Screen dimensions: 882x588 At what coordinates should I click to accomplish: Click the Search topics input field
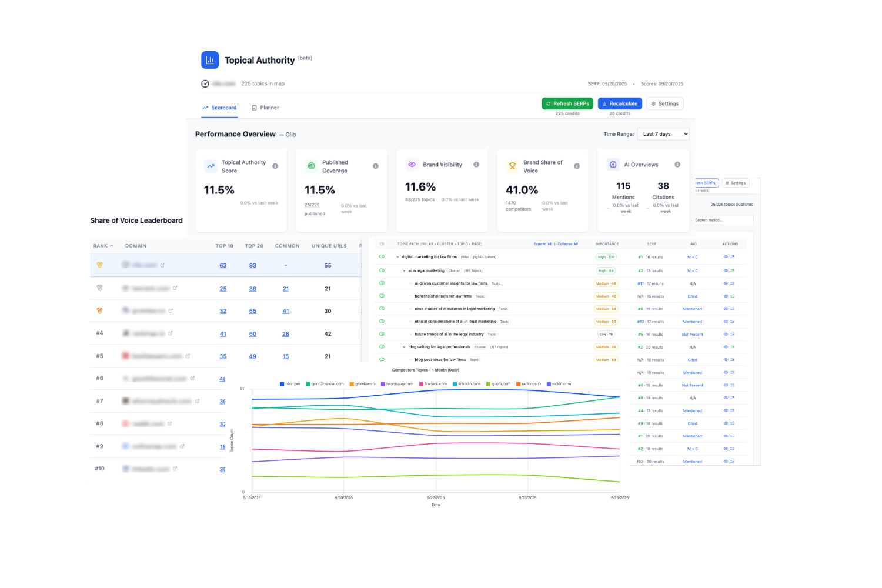pos(723,220)
